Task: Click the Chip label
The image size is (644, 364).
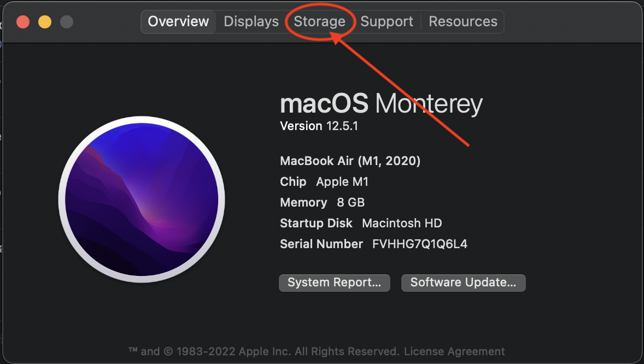Action: click(293, 181)
